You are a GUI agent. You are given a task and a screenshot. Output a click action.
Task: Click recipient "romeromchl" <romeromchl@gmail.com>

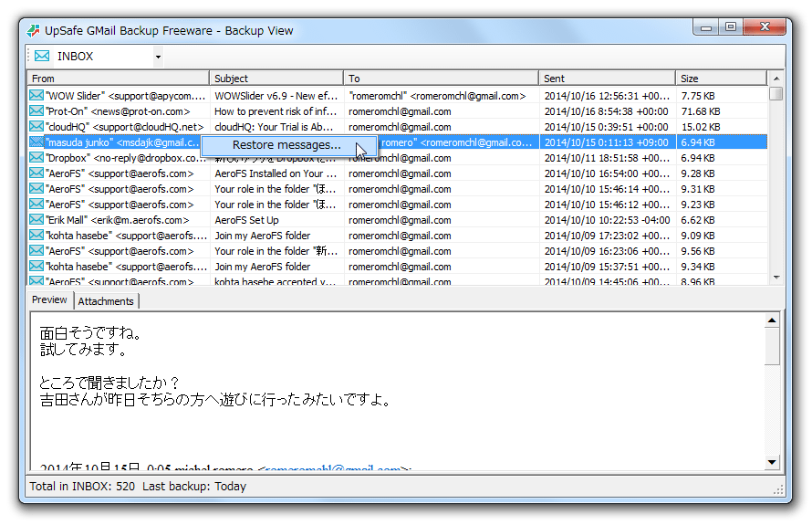point(438,96)
